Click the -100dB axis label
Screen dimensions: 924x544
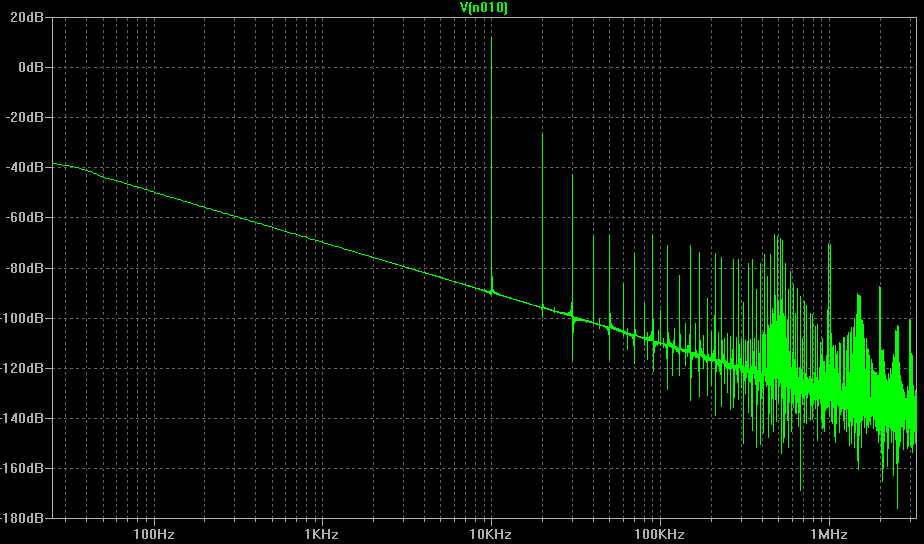tap(22, 318)
